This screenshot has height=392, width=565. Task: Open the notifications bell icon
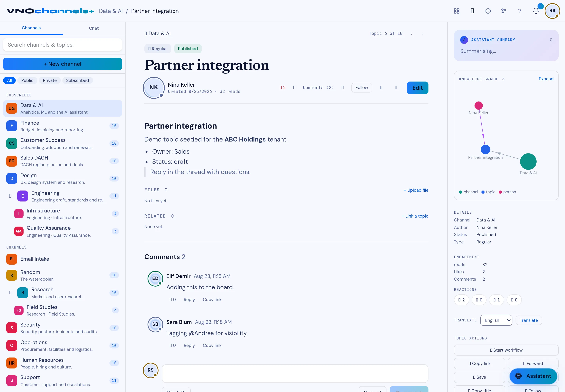click(536, 11)
